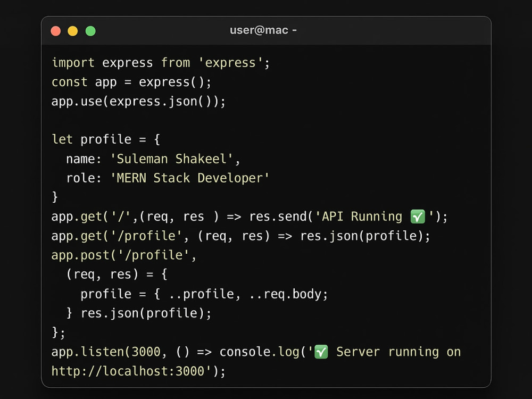Viewport: 532px width, 399px height.
Task: Click the line "import express from 'express';"
Action: point(161,63)
